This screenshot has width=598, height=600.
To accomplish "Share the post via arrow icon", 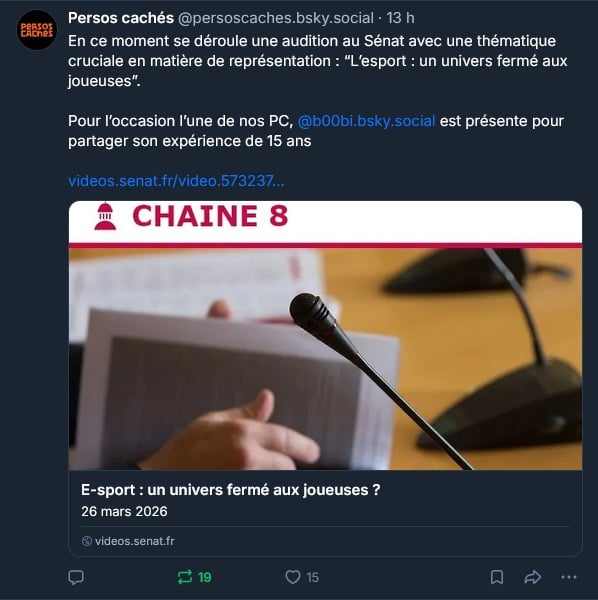I will click(x=533, y=577).
